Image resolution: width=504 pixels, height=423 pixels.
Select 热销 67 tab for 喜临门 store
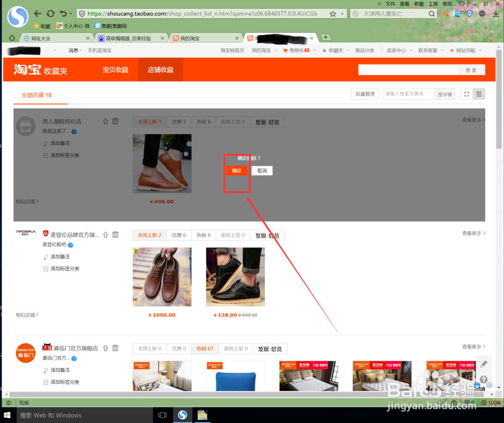click(205, 349)
